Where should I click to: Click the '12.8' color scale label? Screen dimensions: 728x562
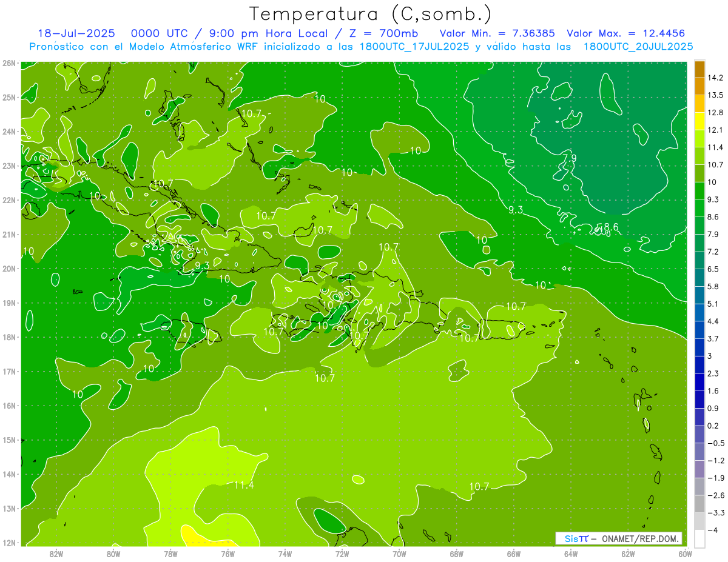(715, 112)
